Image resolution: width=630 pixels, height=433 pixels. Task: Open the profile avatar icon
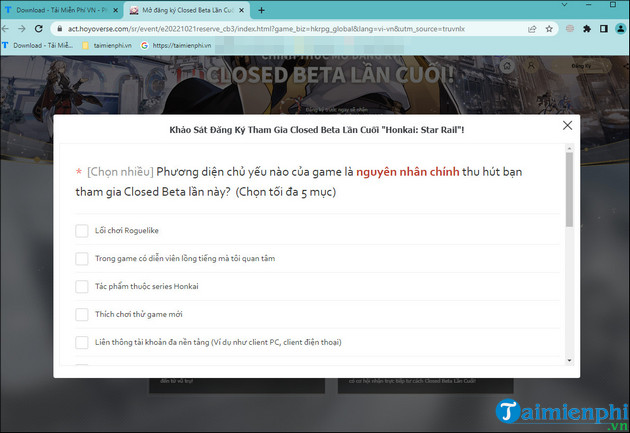620,29
